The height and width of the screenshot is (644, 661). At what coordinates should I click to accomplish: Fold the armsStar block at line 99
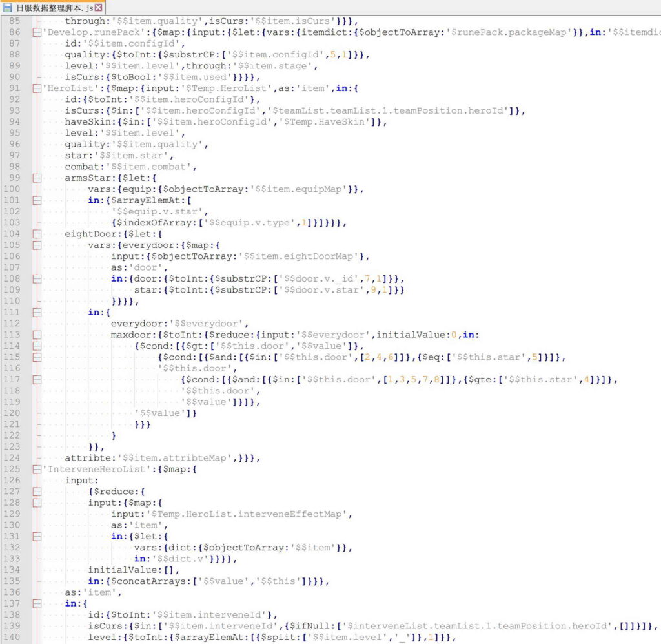click(36, 178)
